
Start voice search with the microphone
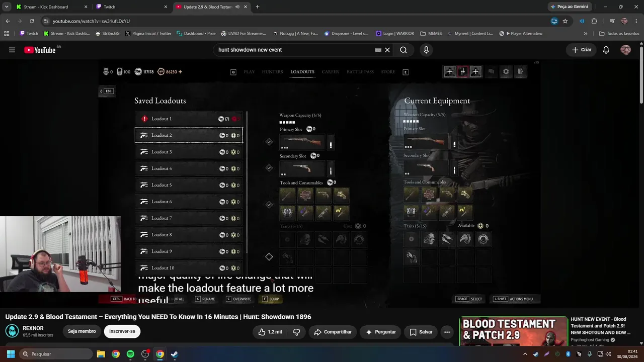click(x=426, y=50)
